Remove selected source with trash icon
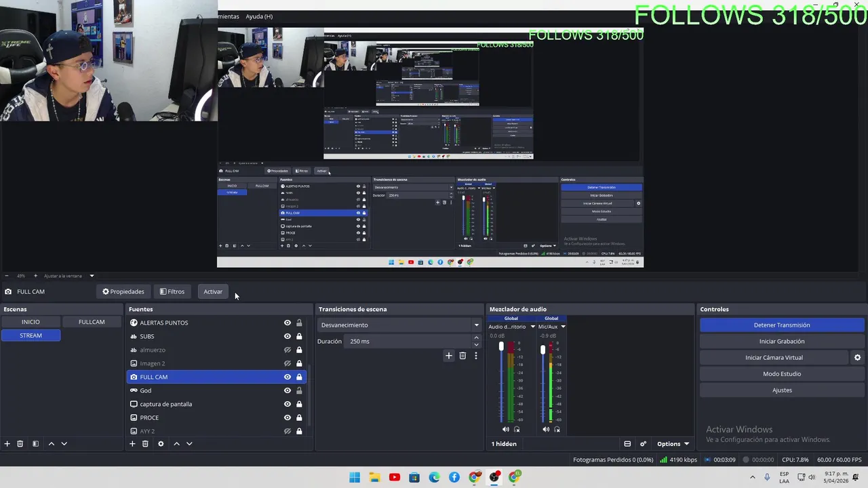 [145, 444]
